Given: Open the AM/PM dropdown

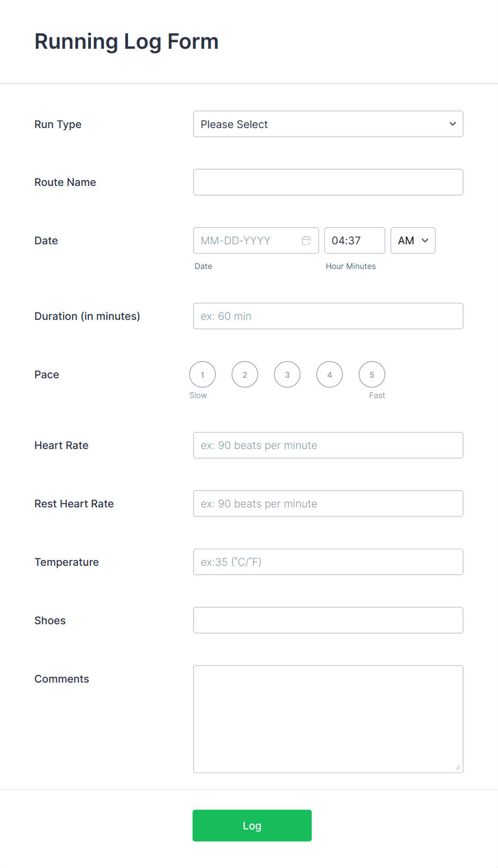Looking at the screenshot, I should pyautogui.click(x=412, y=241).
